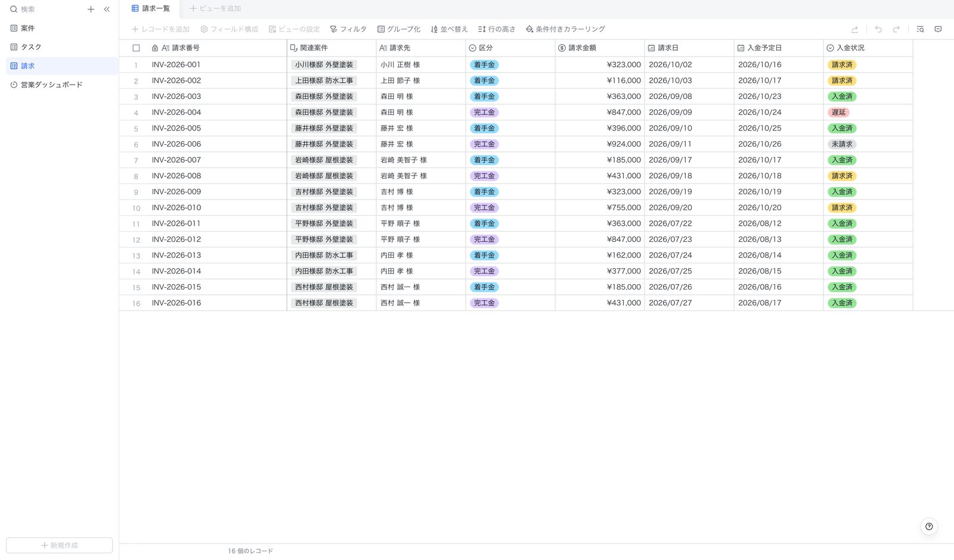The height and width of the screenshot is (560, 954).
Task: Click the 請求日 column header
Action: coord(689,48)
